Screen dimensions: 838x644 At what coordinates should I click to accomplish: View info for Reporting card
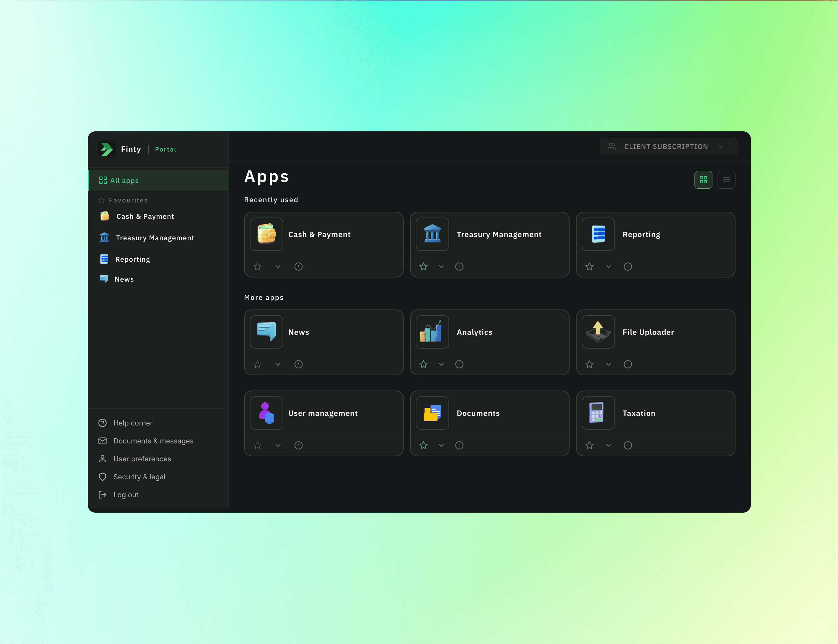click(628, 267)
